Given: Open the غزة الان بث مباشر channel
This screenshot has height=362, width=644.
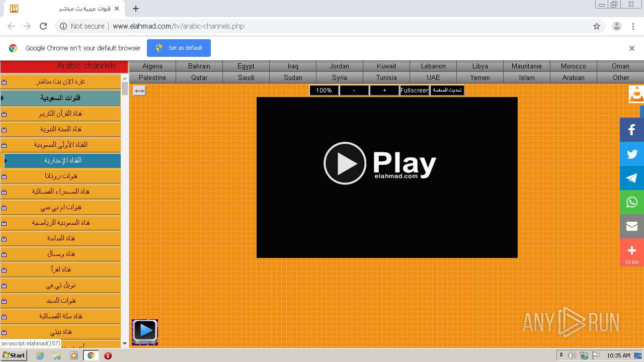Looking at the screenshot, I should point(61,81).
